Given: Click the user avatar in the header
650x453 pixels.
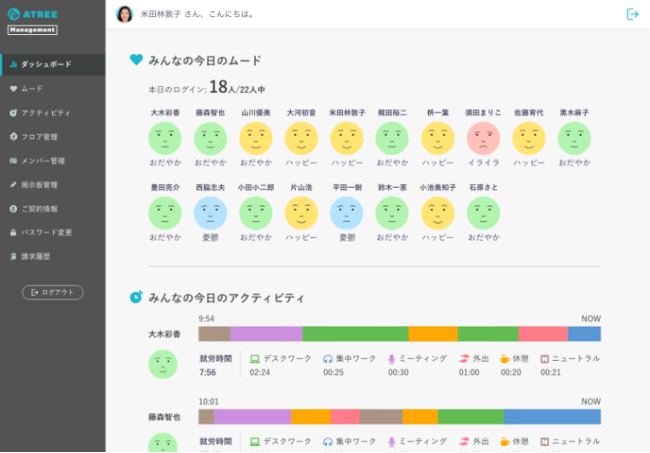Looking at the screenshot, I should tap(125, 14).
